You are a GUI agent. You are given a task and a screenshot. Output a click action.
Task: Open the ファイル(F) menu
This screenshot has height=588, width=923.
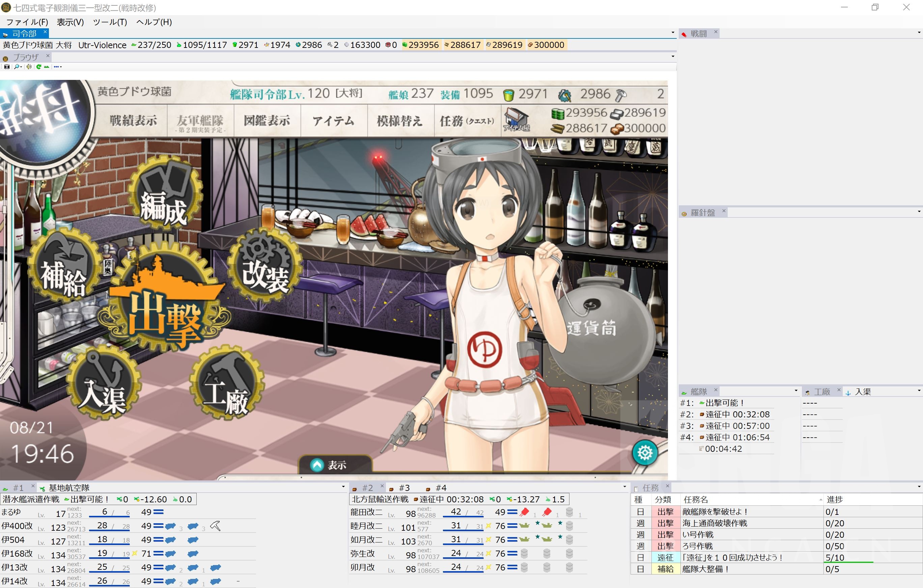pyautogui.click(x=27, y=22)
